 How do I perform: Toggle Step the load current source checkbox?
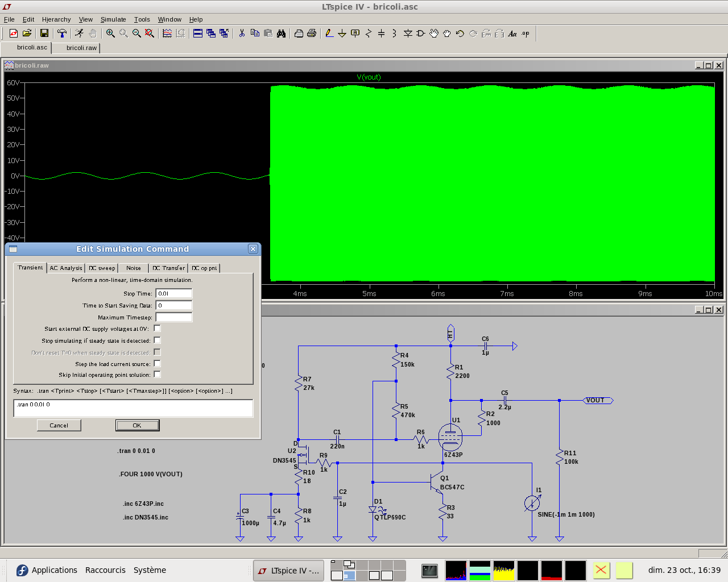click(157, 364)
